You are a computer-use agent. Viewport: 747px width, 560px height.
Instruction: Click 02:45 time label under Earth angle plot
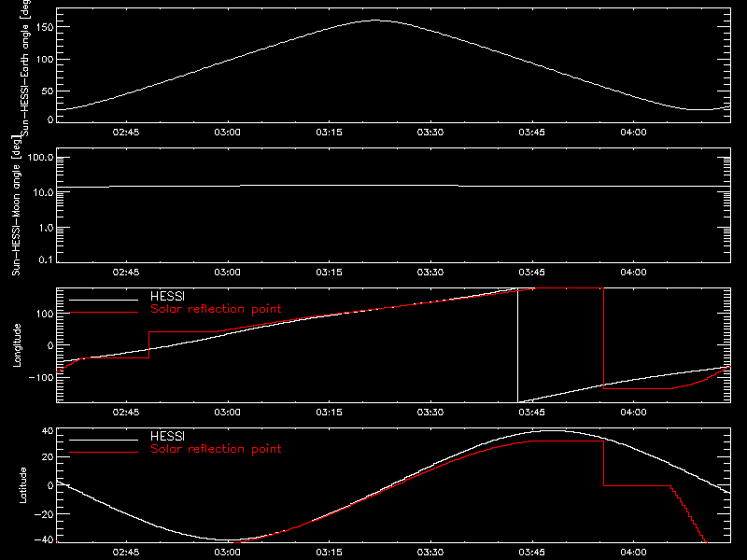126,133
